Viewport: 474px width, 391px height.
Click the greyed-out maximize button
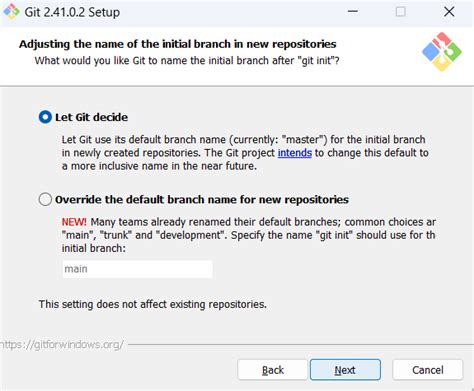coord(400,12)
